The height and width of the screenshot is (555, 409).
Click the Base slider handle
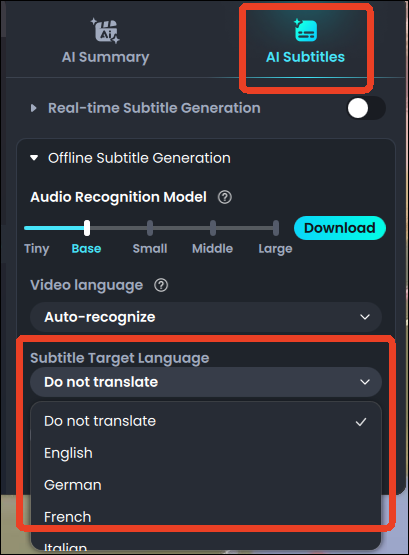[x=87, y=228]
